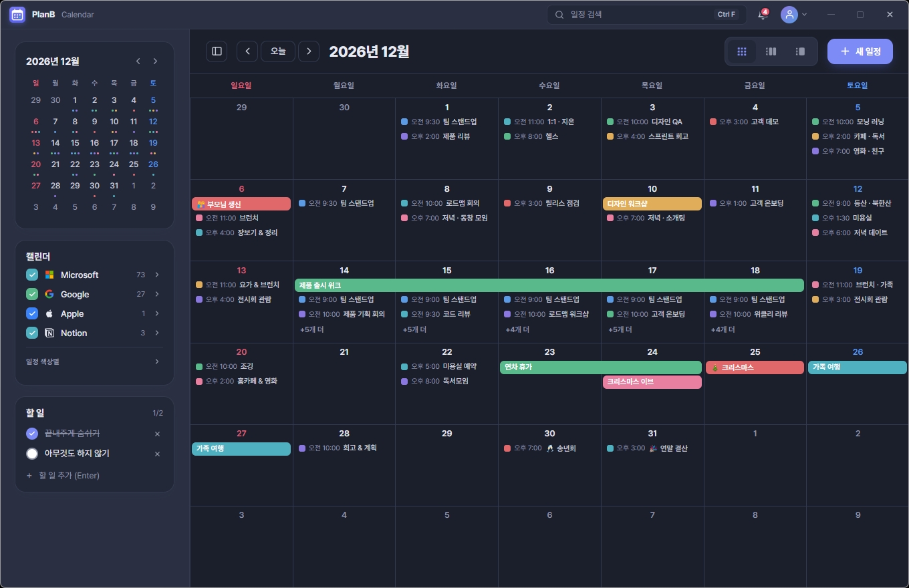Toggle the sidebar panel icon
909x588 pixels.
217,51
